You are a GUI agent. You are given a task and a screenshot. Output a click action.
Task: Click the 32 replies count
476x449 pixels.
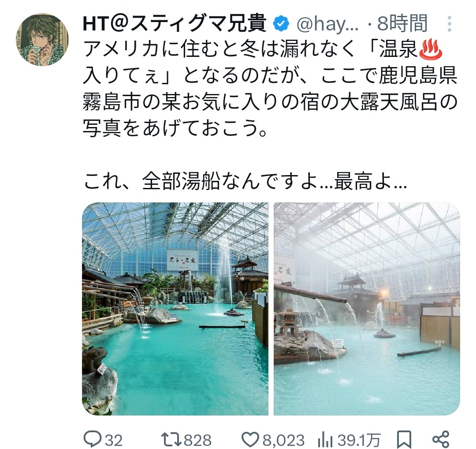114,440
